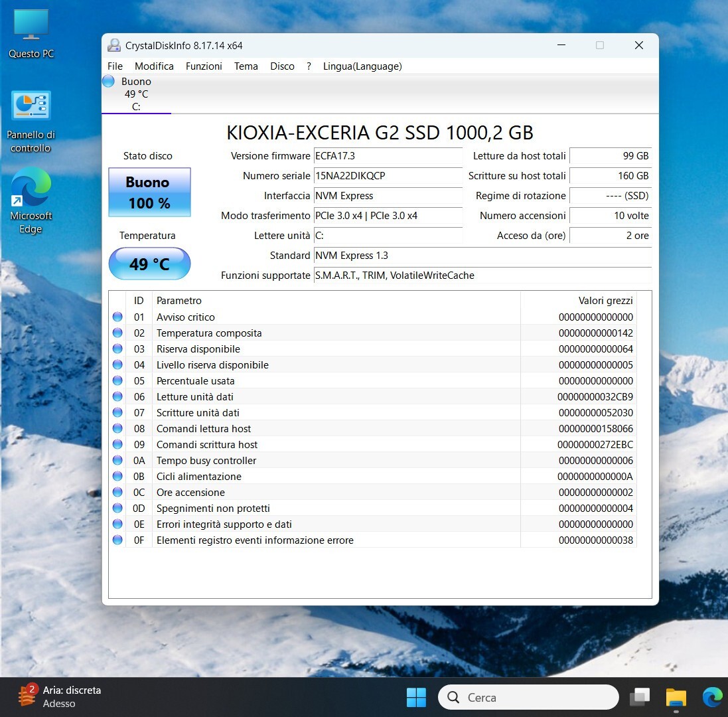Click the Numero accensioni value 10 volte

611,216
